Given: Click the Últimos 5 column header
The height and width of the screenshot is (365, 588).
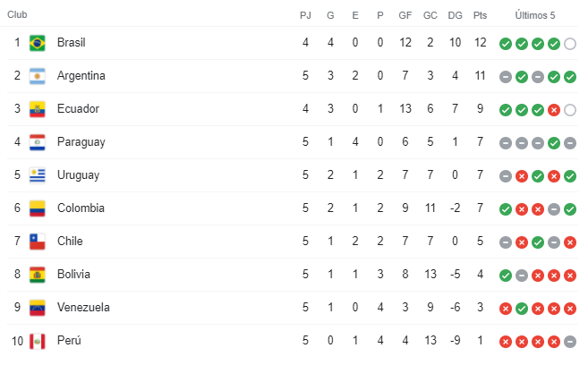Looking at the screenshot, I should coord(537,15).
